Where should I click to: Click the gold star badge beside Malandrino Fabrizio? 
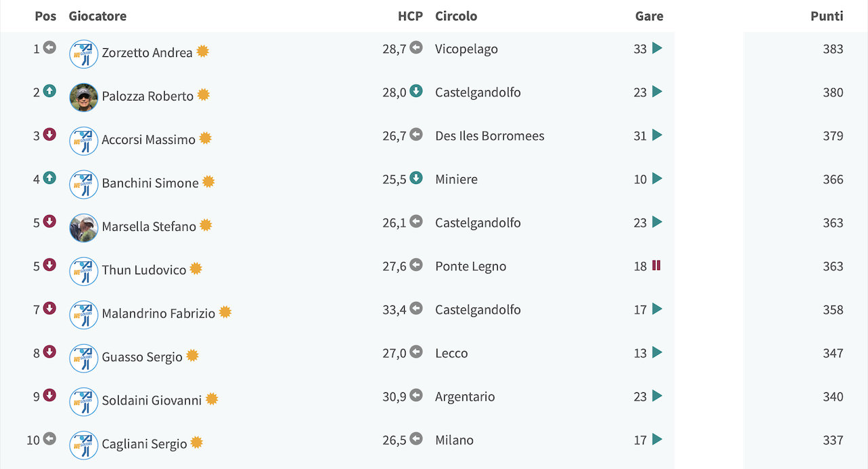coord(225,312)
